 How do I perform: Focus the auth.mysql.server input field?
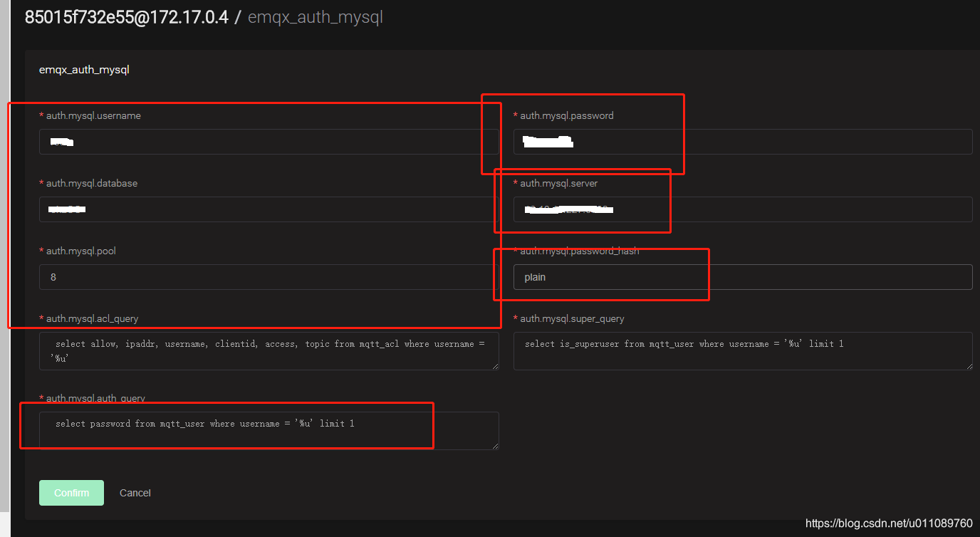pyautogui.click(x=743, y=209)
